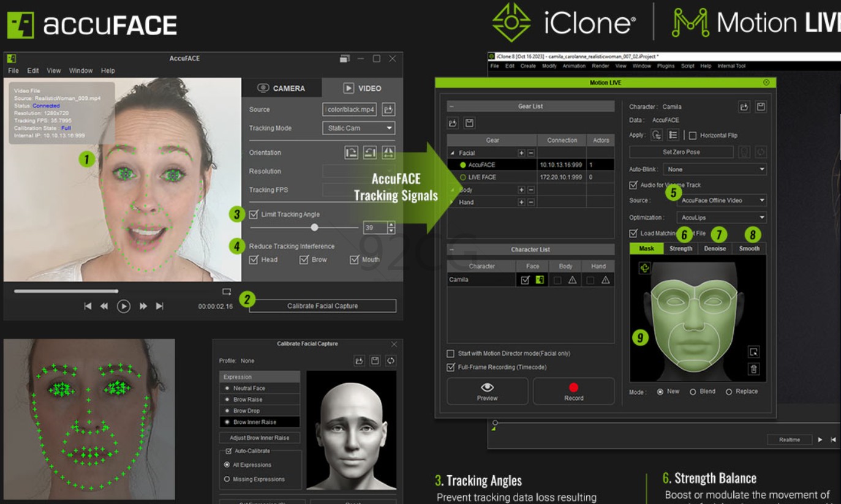Viewport: 841px width, 504px height.
Task: Open the Strength tab
Action: click(681, 249)
